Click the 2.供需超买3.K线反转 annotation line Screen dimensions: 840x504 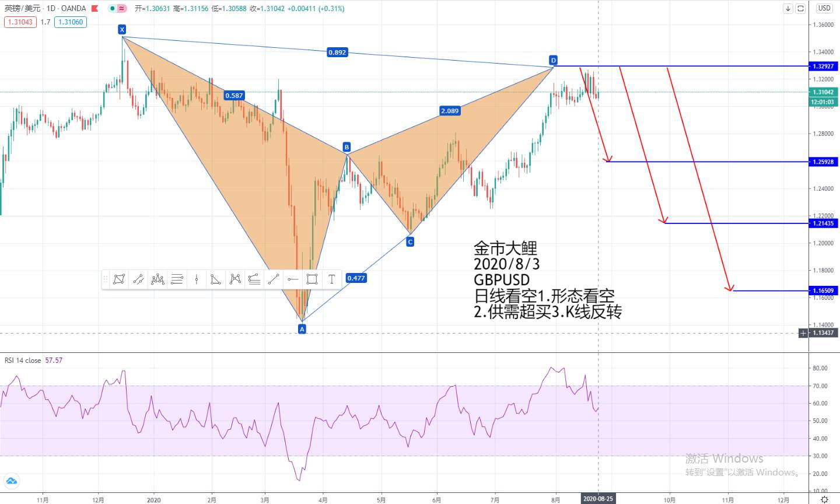tap(548, 312)
